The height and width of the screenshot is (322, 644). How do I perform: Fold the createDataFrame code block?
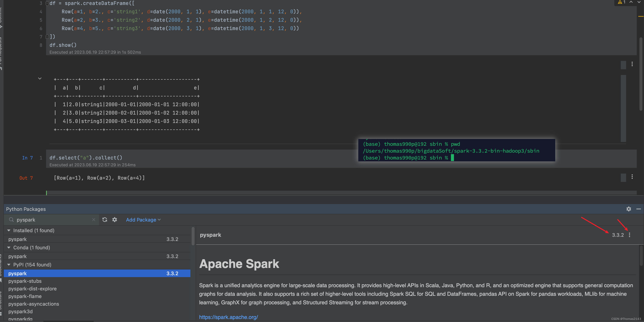[47, 3]
